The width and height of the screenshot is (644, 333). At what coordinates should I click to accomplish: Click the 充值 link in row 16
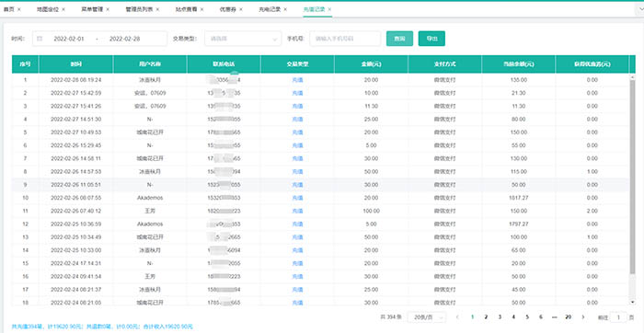pyautogui.click(x=297, y=276)
